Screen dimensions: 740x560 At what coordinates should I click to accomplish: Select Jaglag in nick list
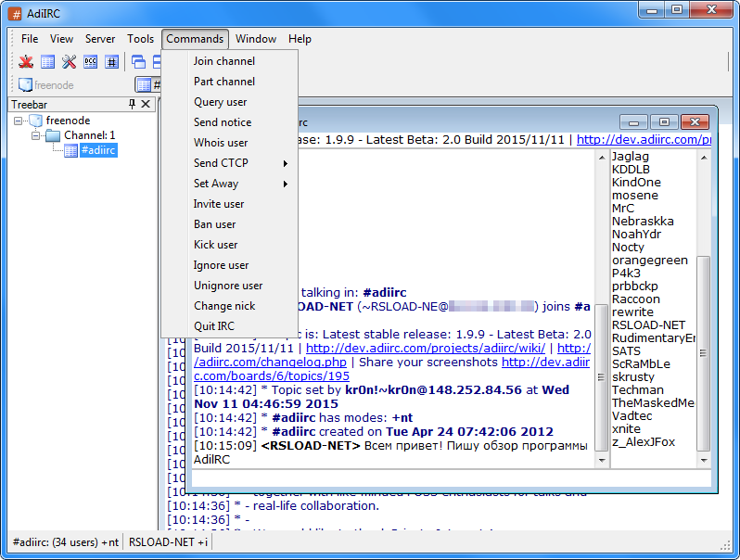click(630, 157)
